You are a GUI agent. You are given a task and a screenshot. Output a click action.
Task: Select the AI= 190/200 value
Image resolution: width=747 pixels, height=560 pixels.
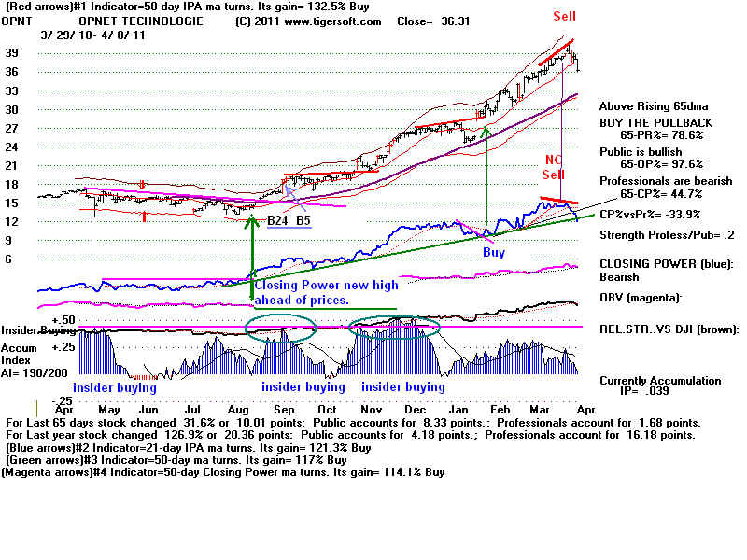35,372
